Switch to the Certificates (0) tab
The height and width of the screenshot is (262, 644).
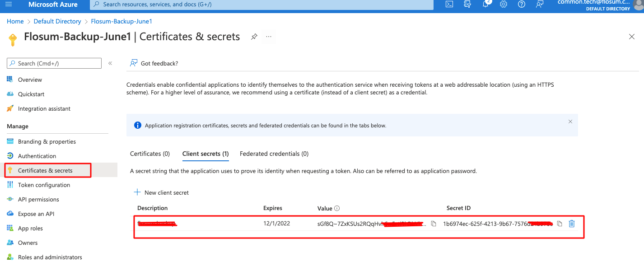click(150, 154)
